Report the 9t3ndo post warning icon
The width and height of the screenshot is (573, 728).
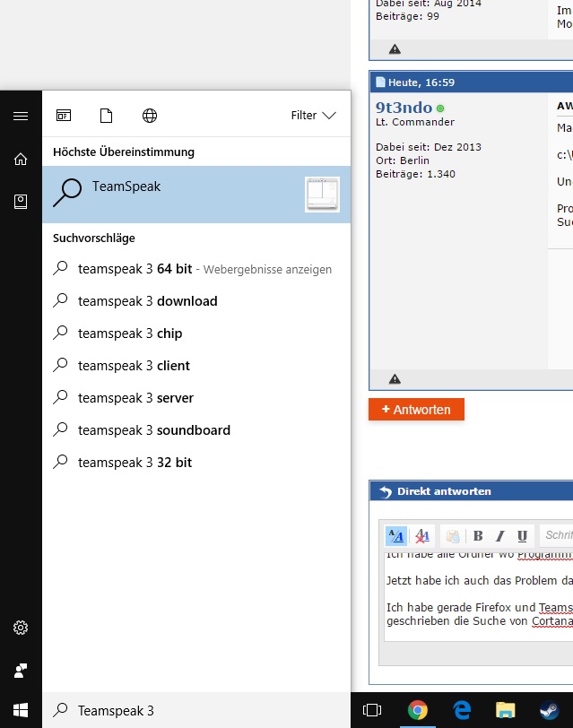coord(395,379)
